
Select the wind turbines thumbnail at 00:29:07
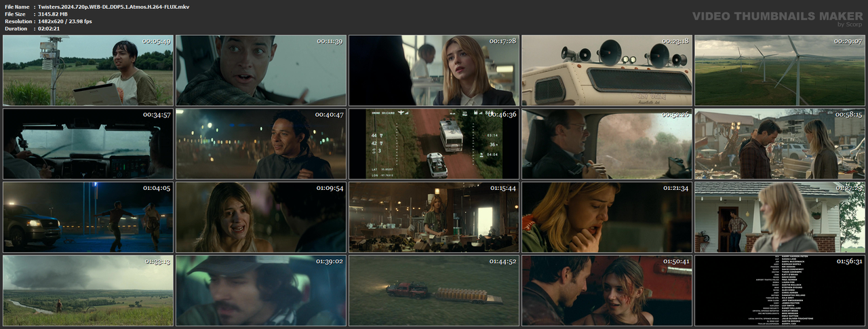point(780,71)
